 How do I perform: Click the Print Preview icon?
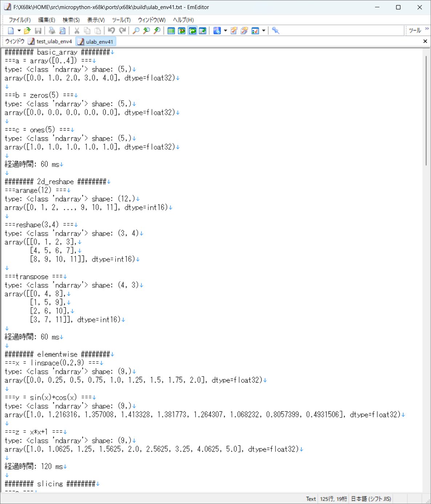[63, 31]
